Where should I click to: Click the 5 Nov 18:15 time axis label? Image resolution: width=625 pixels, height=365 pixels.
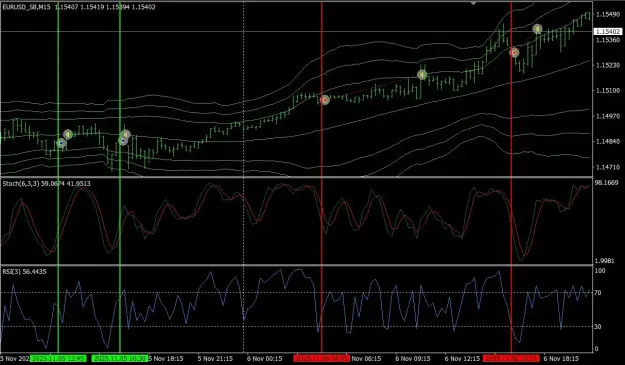pyautogui.click(x=166, y=359)
